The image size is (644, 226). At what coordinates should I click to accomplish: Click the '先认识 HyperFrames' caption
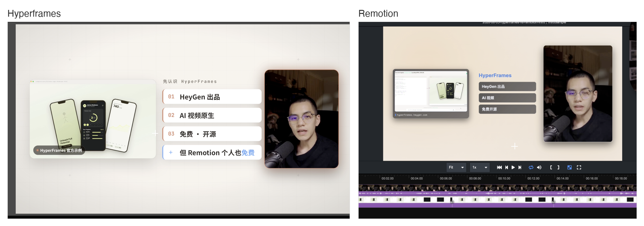point(190,82)
